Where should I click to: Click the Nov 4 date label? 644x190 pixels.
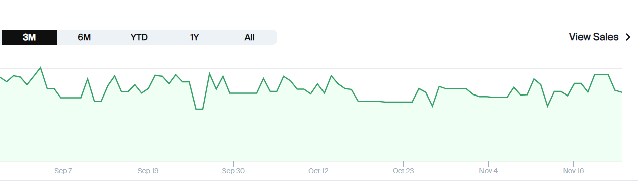(489, 171)
